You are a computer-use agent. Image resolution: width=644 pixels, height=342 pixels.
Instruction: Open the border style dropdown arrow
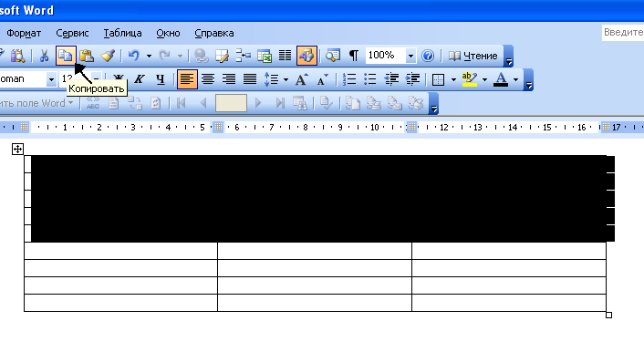tap(453, 79)
